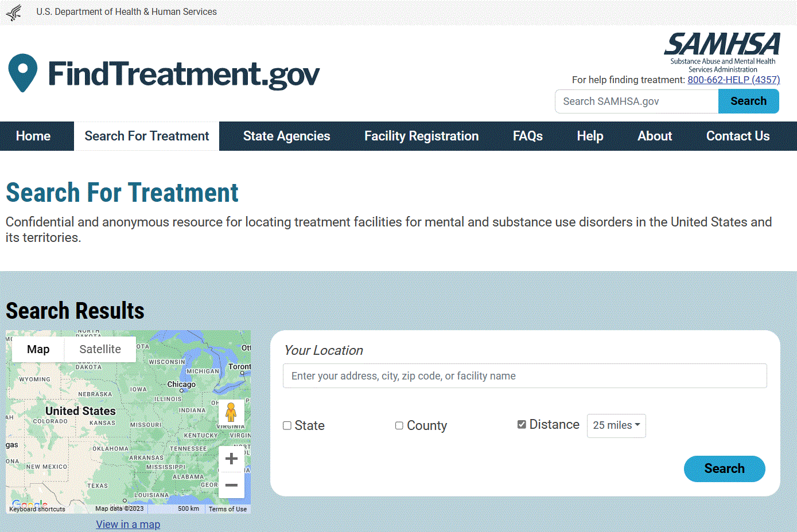Focus the Search SAMHSA.gov input field
Image resolution: width=797 pixels, height=532 pixels.
click(x=636, y=101)
